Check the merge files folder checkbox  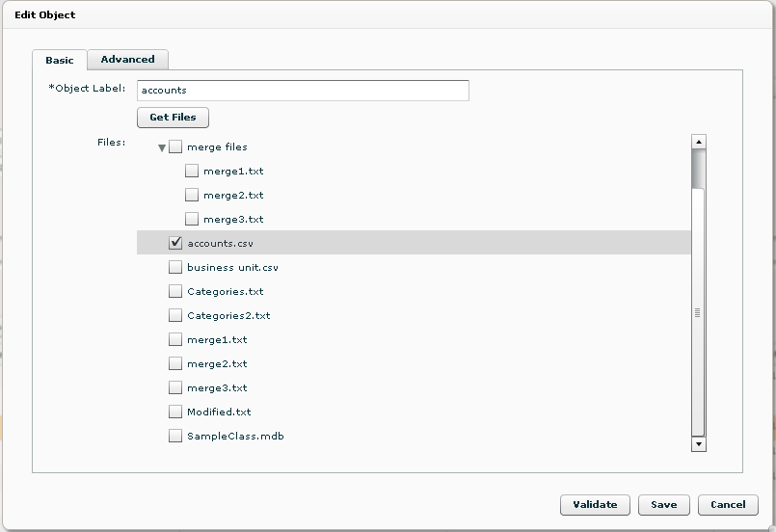(x=175, y=146)
